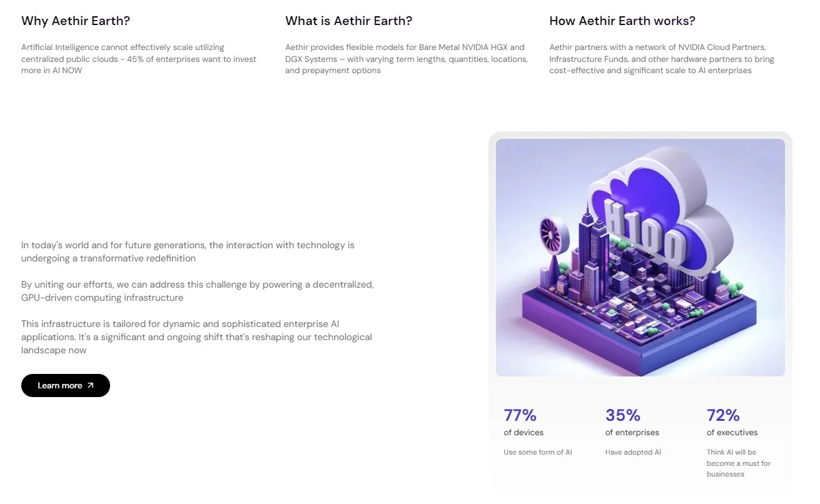The width and height of the screenshot is (820, 504).
Task: Select the 'Why Aethir Earth?' heading
Action: [x=75, y=21]
